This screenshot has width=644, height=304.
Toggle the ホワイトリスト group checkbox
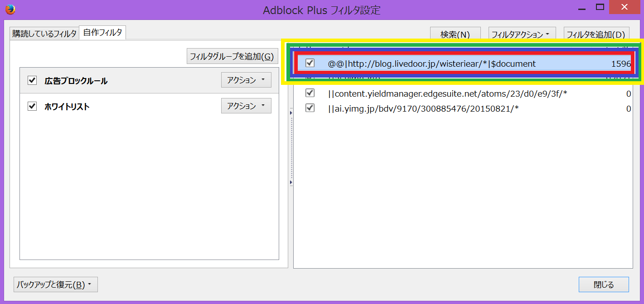tap(32, 106)
